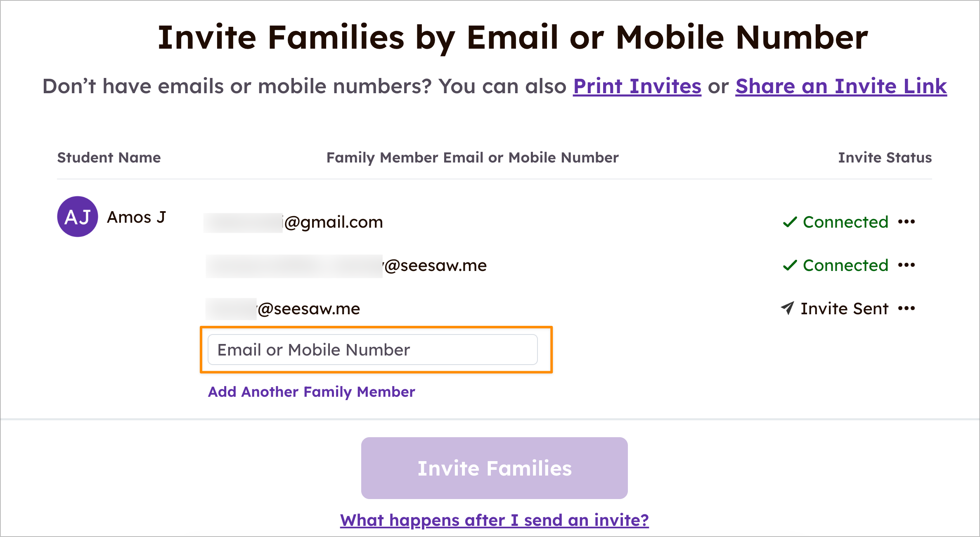Click the Invite Families button

click(x=494, y=468)
